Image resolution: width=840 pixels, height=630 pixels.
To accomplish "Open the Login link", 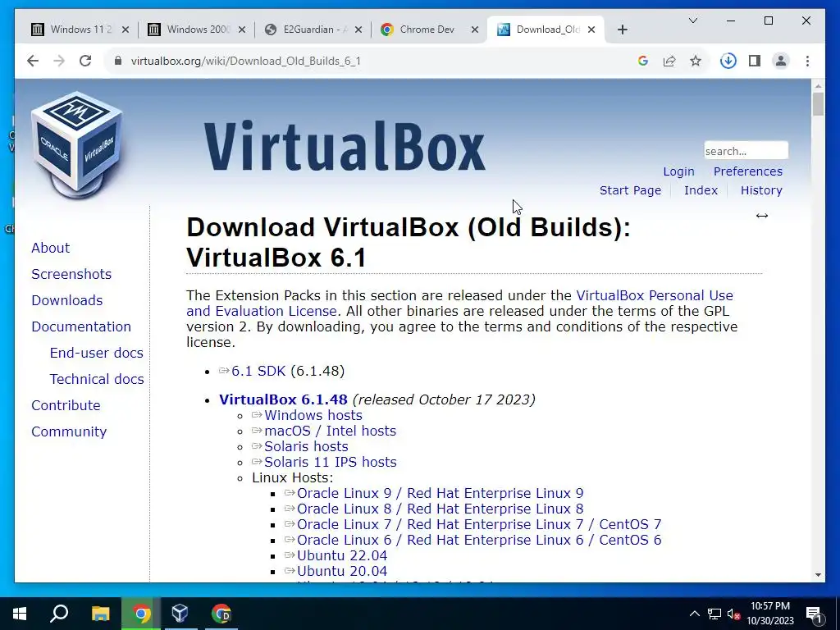I will pyautogui.click(x=678, y=171).
